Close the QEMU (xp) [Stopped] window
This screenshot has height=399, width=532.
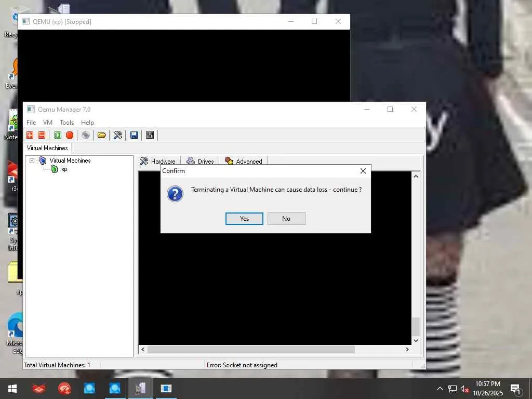click(x=338, y=21)
